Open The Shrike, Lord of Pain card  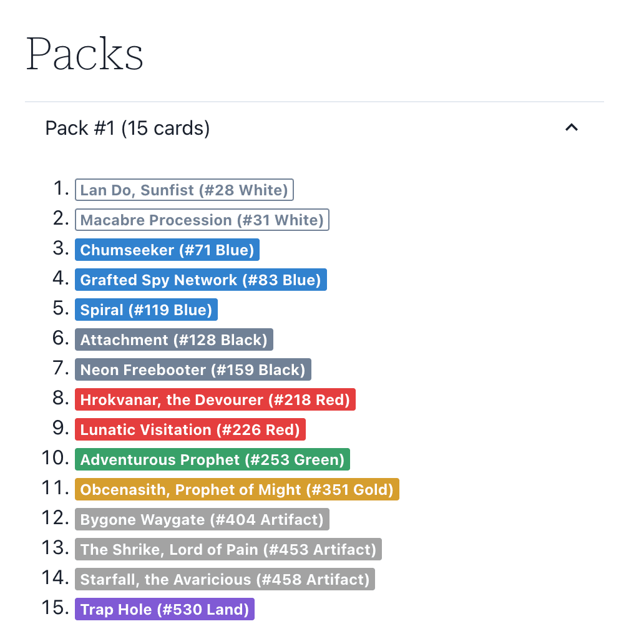click(228, 550)
